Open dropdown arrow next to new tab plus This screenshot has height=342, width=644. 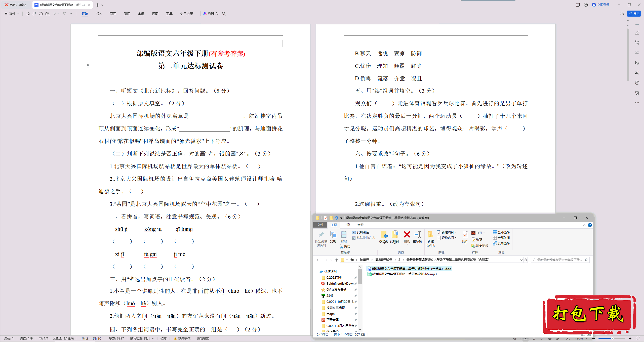(102, 5)
